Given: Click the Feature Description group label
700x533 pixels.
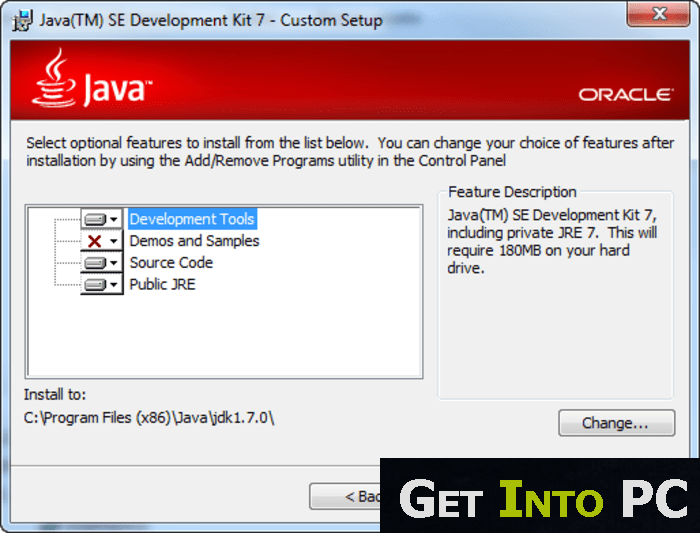Looking at the screenshot, I should 512,192.
